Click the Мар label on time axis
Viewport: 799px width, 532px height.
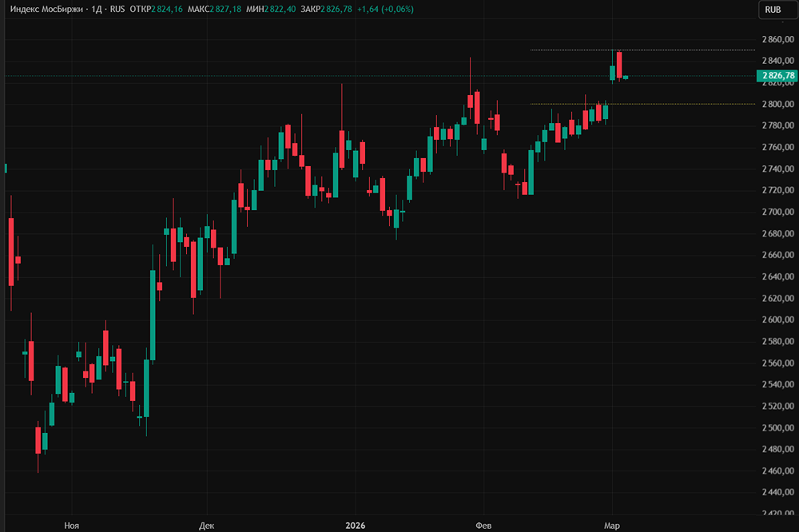coord(611,526)
